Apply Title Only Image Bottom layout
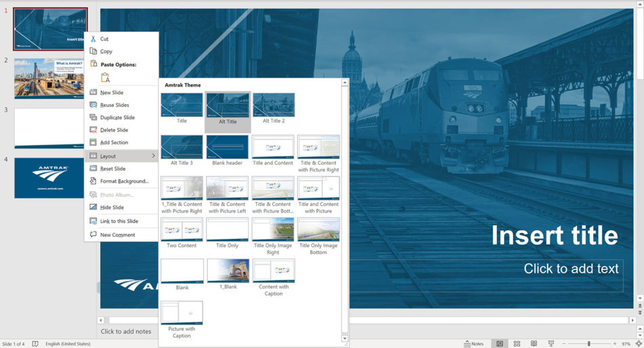This screenshot has width=644, height=348. (x=319, y=230)
